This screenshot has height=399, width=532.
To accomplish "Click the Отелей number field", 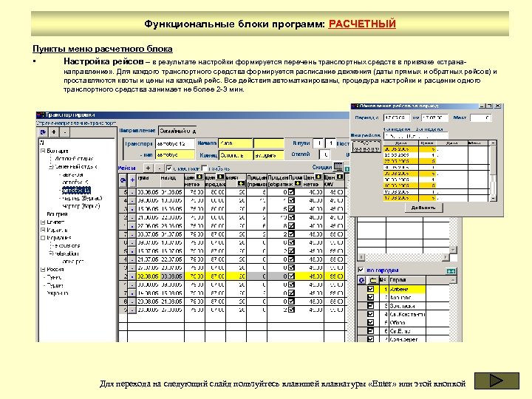I will 324,154.
